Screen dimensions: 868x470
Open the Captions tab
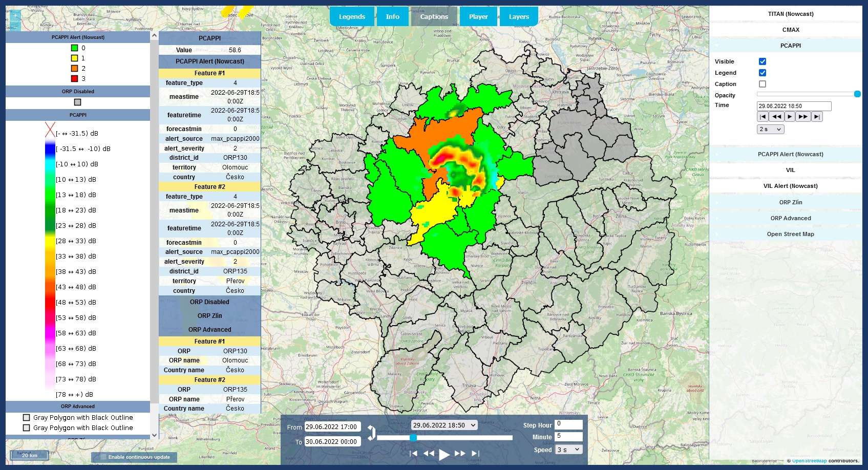tap(434, 16)
